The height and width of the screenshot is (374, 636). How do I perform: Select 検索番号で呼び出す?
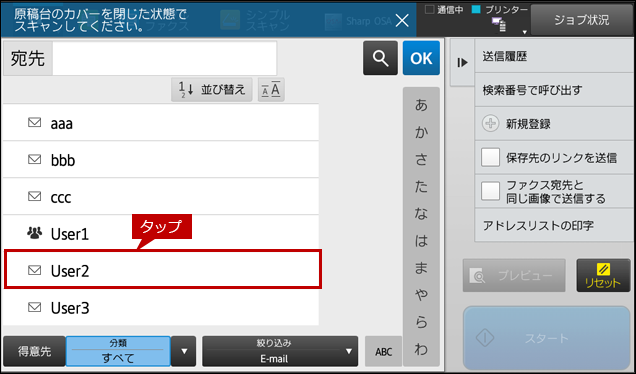coord(554,90)
